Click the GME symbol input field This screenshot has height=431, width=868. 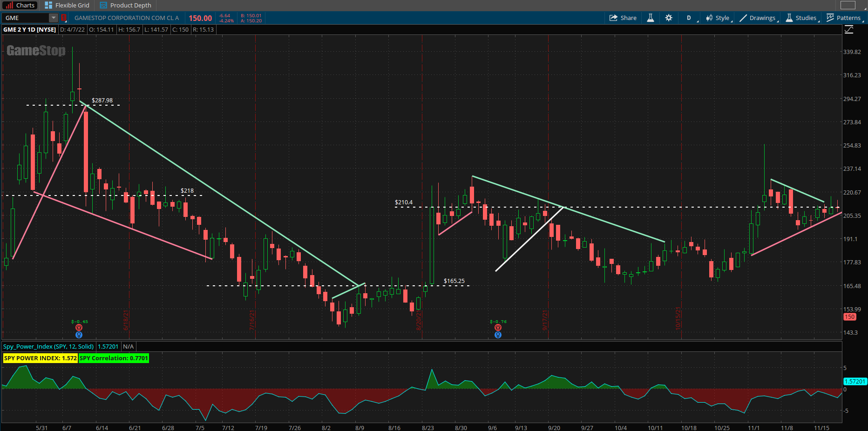26,18
